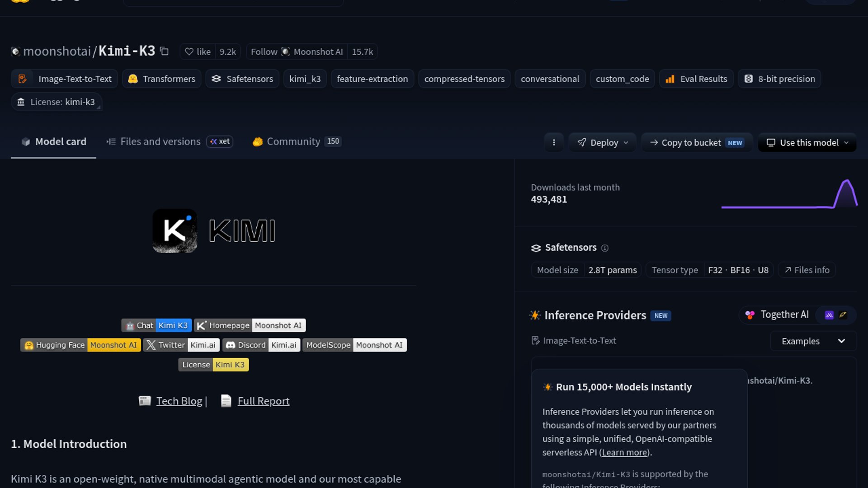Follow Moonshot AI
The height and width of the screenshot is (488, 868).
click(297, 52)
